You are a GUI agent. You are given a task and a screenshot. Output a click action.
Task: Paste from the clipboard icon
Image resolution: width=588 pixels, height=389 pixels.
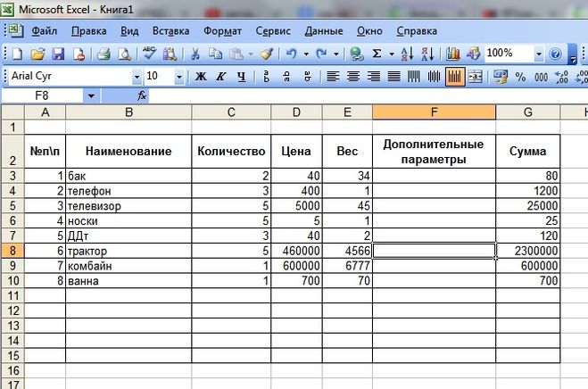point(236,54)
